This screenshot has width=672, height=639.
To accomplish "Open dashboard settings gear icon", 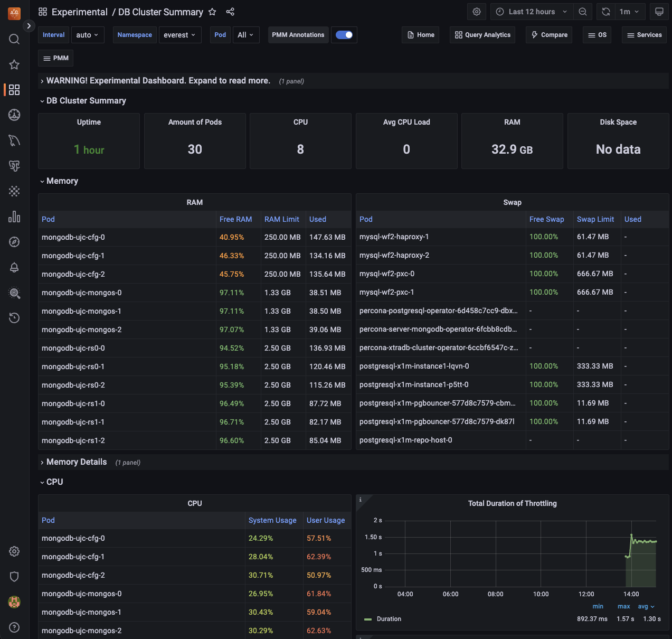I will click(x=477, y=12).
